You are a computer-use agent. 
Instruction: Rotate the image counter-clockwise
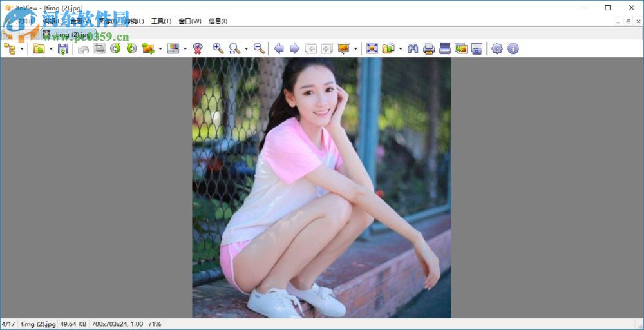click(115, 49)
